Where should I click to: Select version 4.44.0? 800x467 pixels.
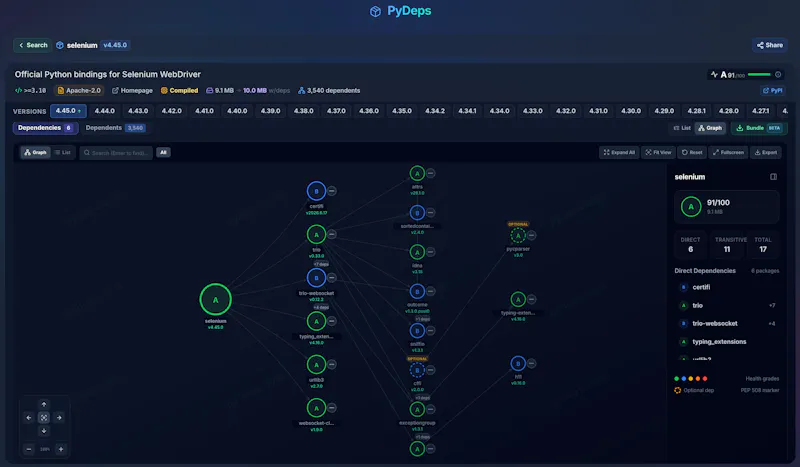pyautogui.click(x=105, y=111)
